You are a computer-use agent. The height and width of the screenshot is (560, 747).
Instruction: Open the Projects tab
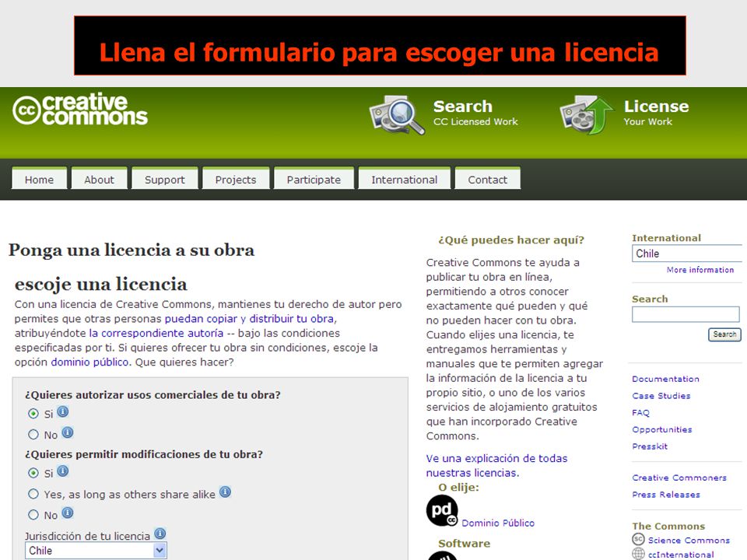coord(236,179)
